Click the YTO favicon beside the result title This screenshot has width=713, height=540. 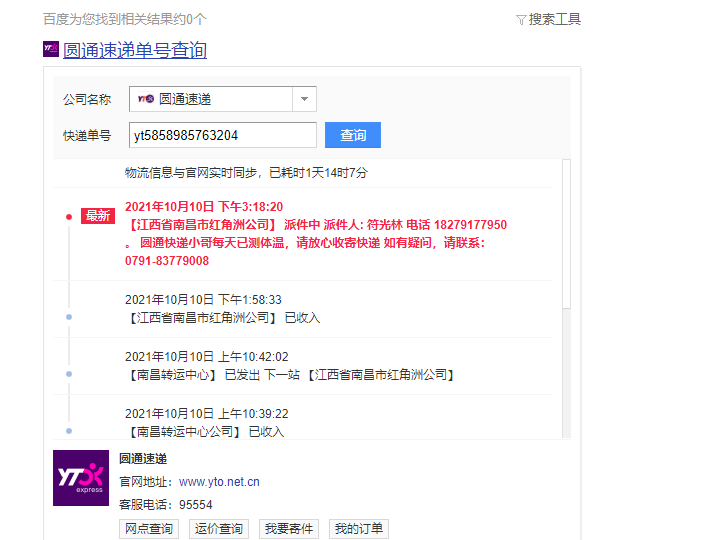click(51, 49)
